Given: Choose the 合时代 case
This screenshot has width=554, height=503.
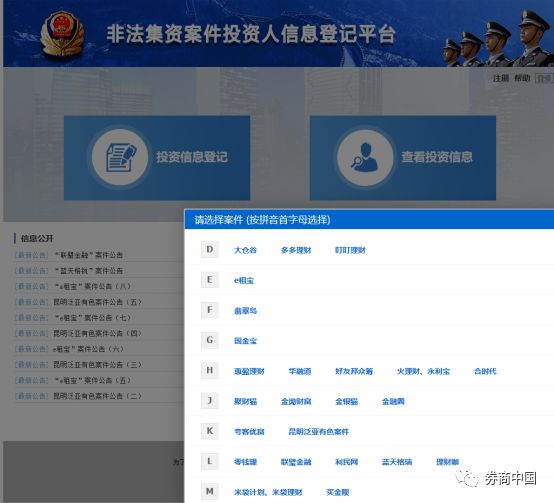Looking at the screenshot, I should [485, 371].
